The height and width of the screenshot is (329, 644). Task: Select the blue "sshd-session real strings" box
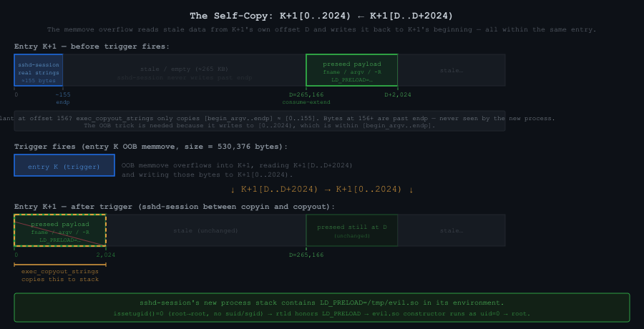(x=39, y=70)
